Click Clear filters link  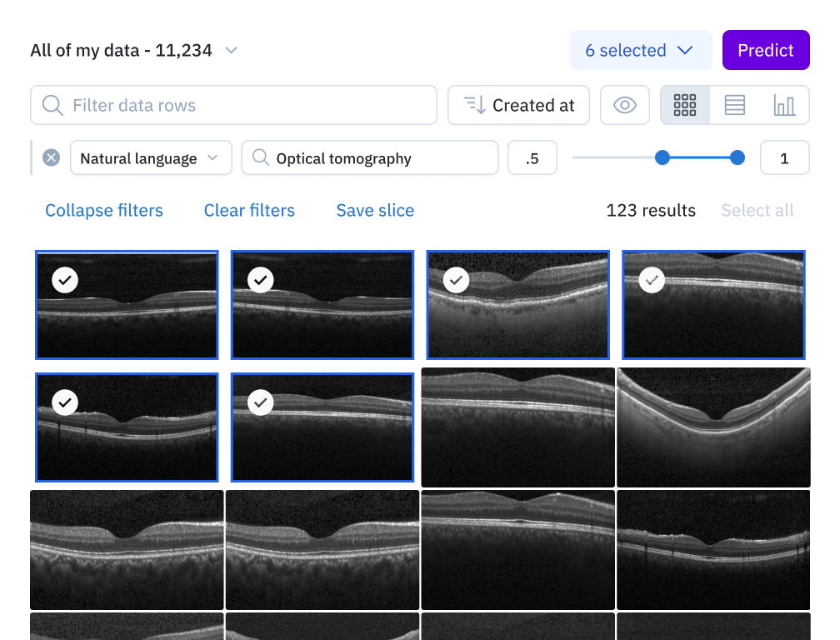pyautogui.click(x=249, y=211)
